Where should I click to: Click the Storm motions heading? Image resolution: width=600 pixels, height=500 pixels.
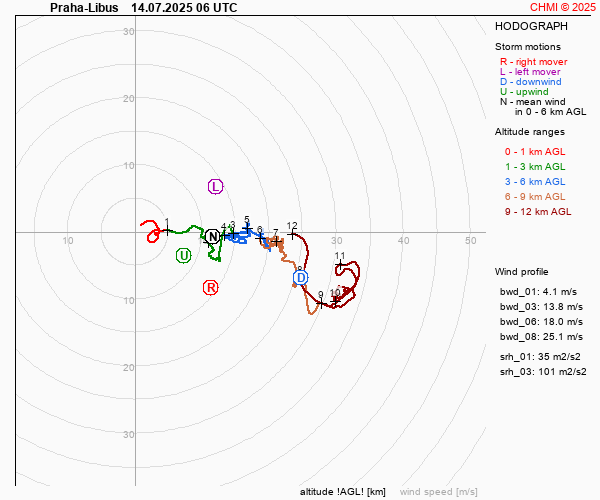pyautogui.click(x=528, y=47)
